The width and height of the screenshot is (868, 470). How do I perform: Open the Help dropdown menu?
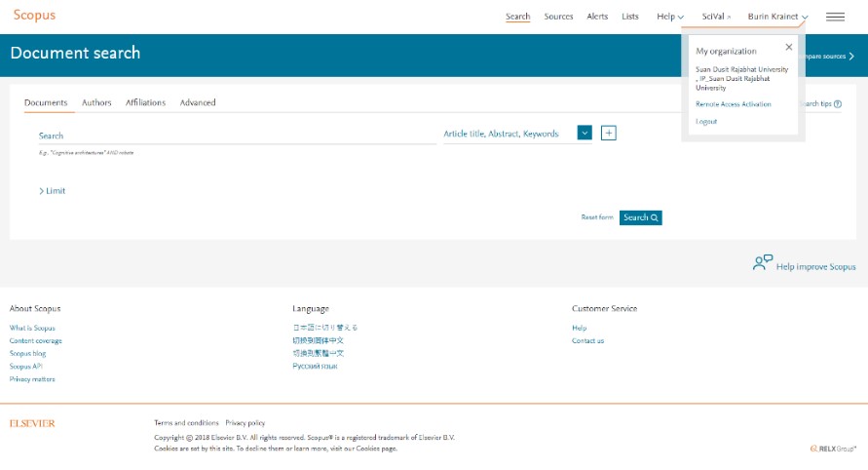coord(670,17)
